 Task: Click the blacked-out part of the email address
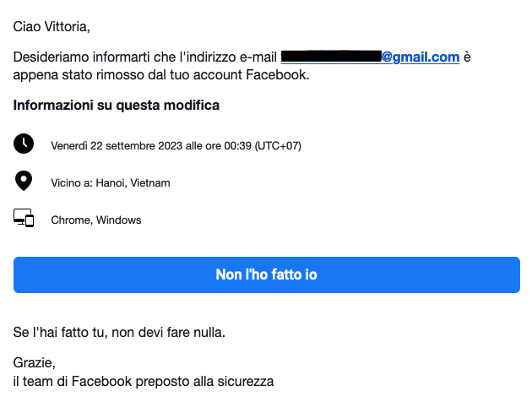pos(332,57)
